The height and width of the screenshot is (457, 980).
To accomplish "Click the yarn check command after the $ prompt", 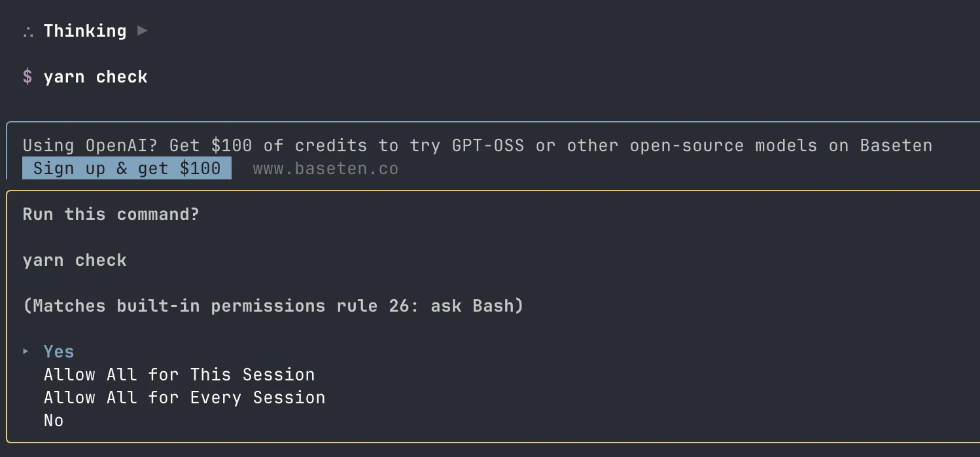I will pos(96,77).
